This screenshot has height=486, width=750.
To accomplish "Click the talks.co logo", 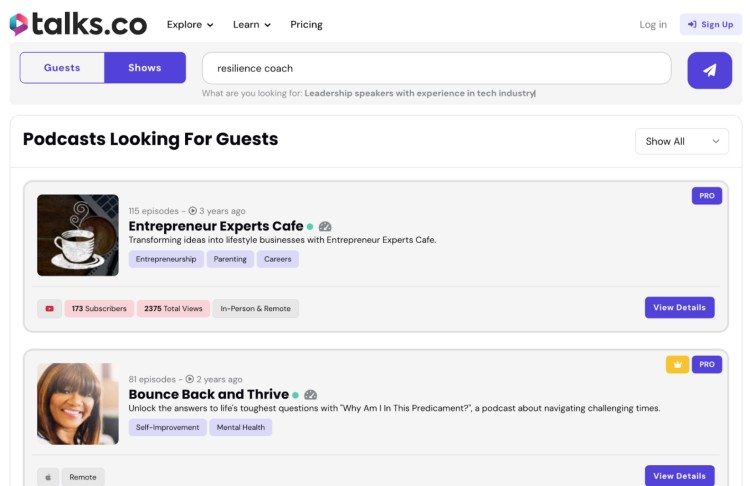I will (x=78, y=24).
